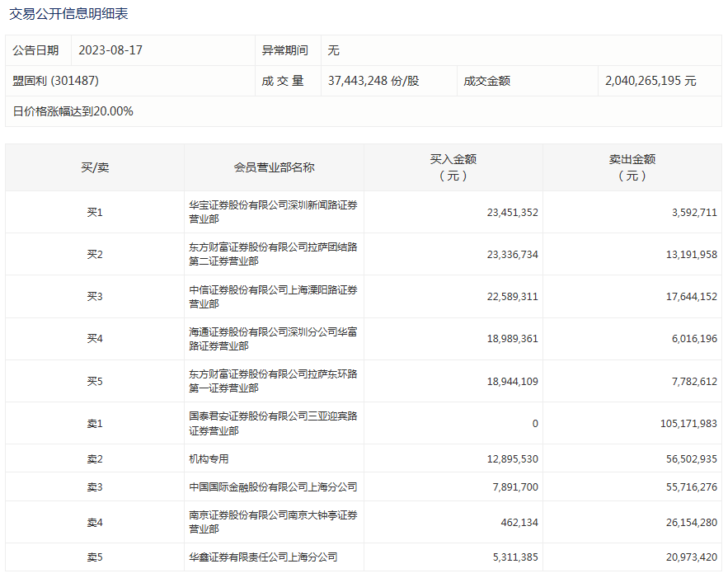
Task: Select 国泰君安证券三亚迎宾路证券营业部 name
Action: (x=273, y=423)
